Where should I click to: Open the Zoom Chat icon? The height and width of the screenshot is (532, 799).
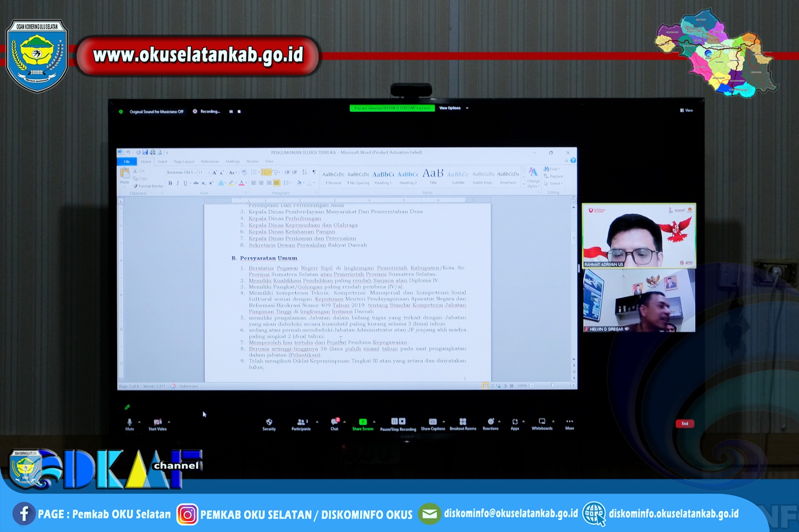tap(334, 422)
